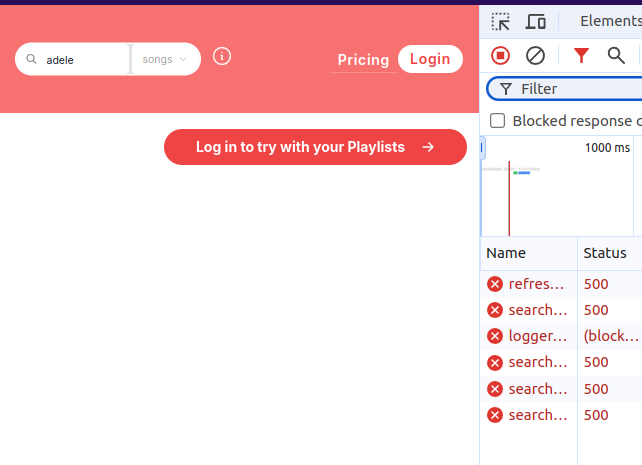
Task: Click the Status column header
Action: [x=610, y=253]
